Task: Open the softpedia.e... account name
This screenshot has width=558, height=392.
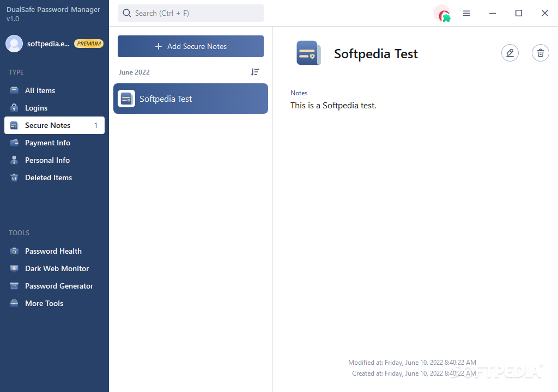Action: [x=48, y=44]
